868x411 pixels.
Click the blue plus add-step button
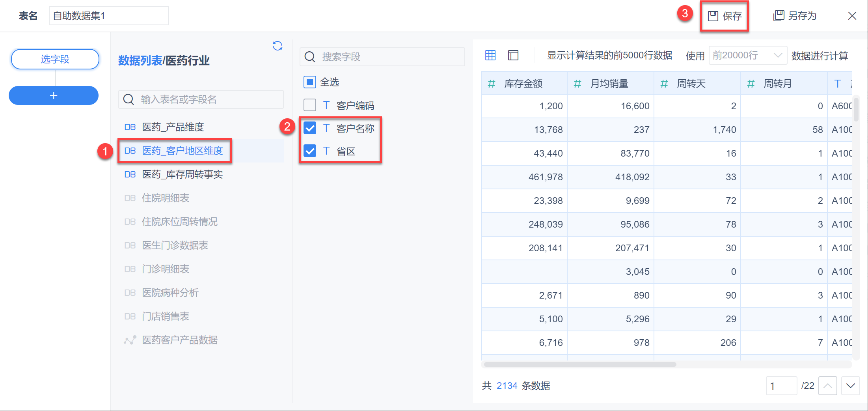(x=54, y=95)
